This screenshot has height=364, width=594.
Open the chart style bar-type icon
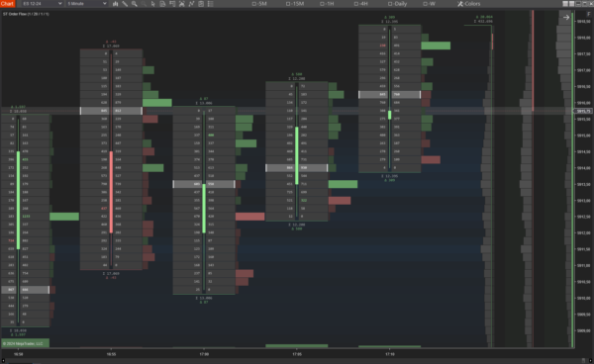pos(115,4)
